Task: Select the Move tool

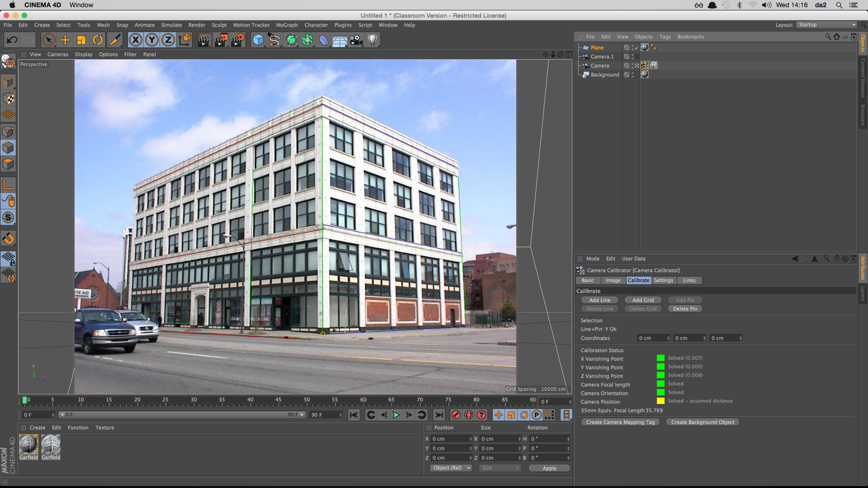Action: pyautogui.click(x=65, y=40)
